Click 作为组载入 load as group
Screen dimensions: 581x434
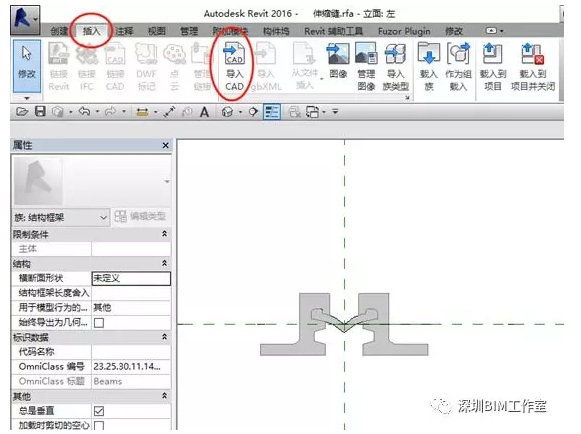coord(458,67)
